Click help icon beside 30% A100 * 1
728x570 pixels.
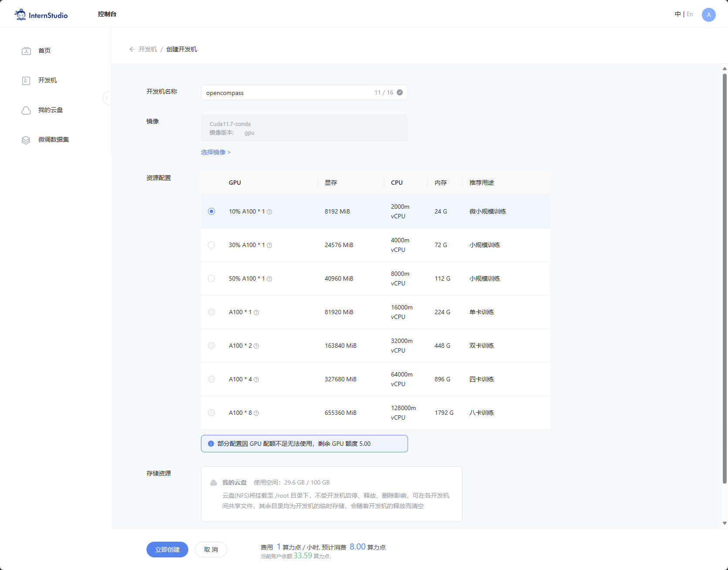269,245
